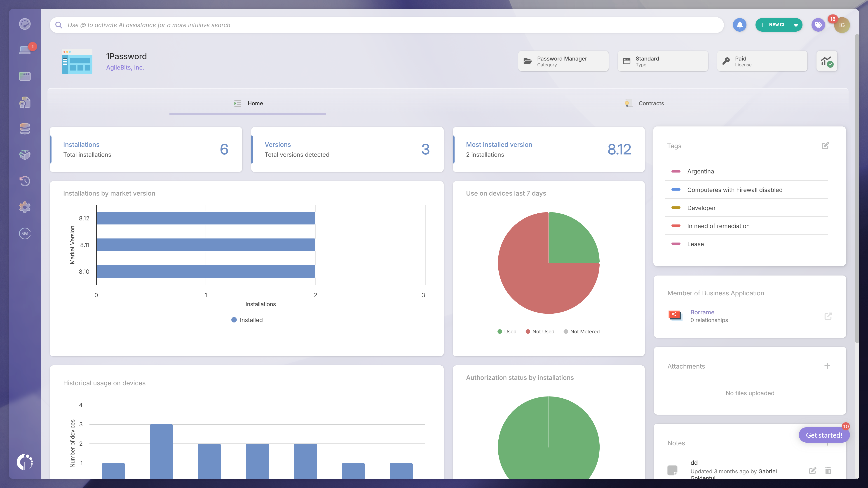View history via the clock icon

(x=25, y=181)
